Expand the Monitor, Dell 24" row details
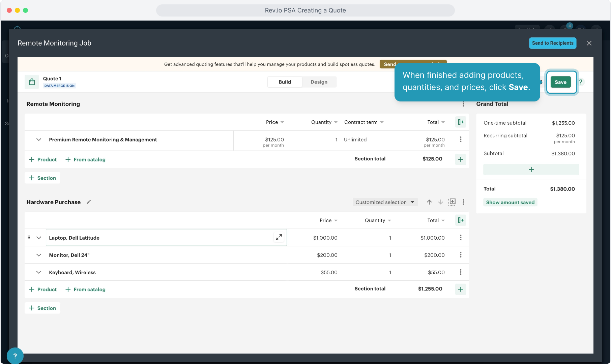This screenshot has height=364, width=611. coord(39,255)
